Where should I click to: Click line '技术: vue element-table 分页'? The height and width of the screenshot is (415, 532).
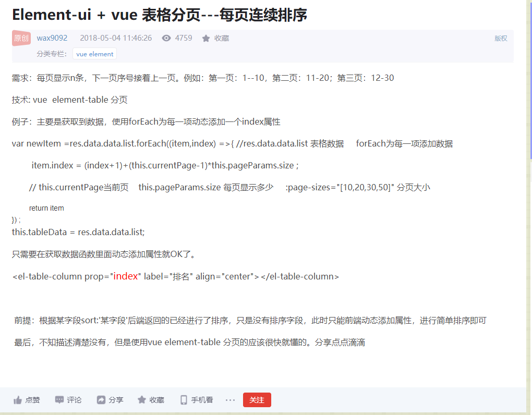[69, 100]
